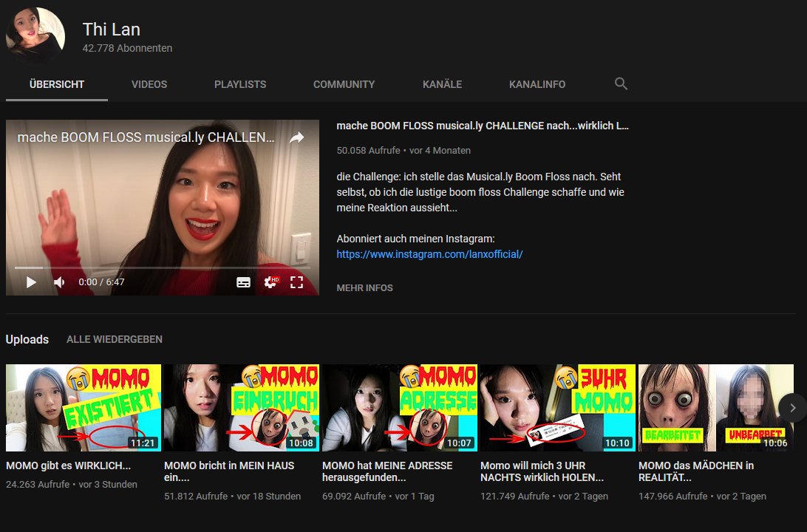Click the 69.092 Aufrufe video stats
Screen dimensions: 807x532
click(378, 496)
